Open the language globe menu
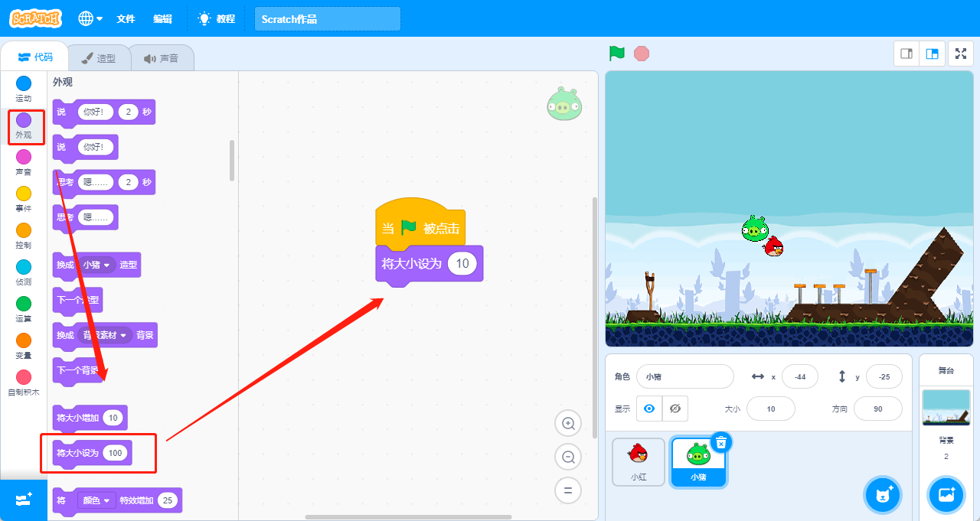Image resolution: width=980 pixels, height=521 pixels. 90,18
